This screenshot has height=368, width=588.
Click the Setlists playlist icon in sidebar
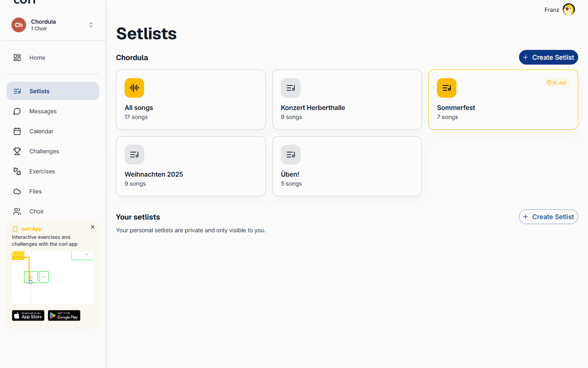17,91
